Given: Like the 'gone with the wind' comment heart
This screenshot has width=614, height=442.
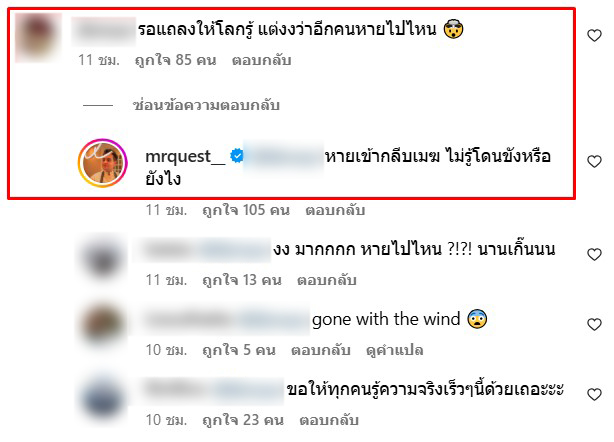Looking at the screenshot, I should [594, 324].
